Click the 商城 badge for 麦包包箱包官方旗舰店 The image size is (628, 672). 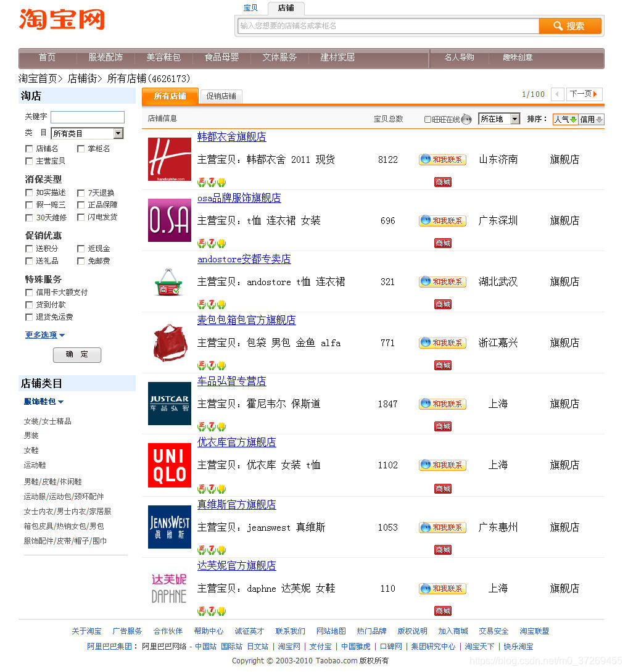pos(442,365)
